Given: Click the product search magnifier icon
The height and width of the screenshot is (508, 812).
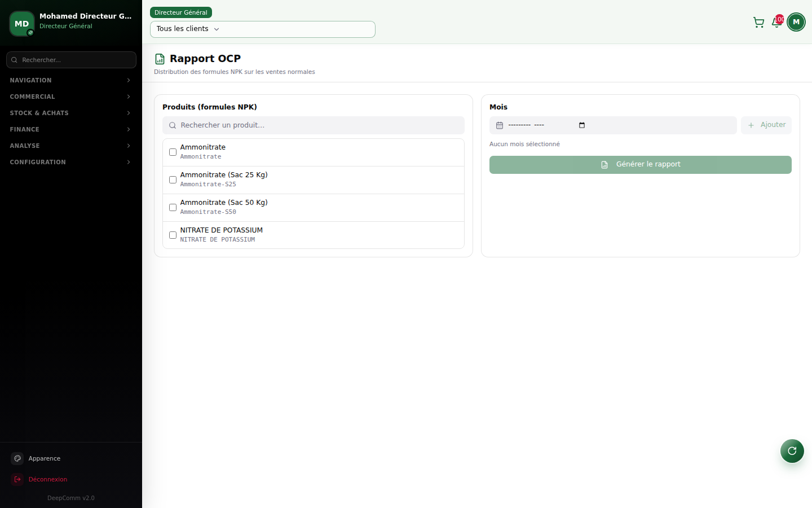Looking at the screenshot, I should [173, 125].
